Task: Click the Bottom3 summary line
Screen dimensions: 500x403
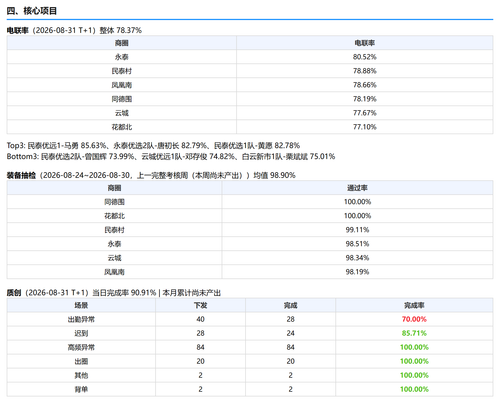Action: coord(171,157)
